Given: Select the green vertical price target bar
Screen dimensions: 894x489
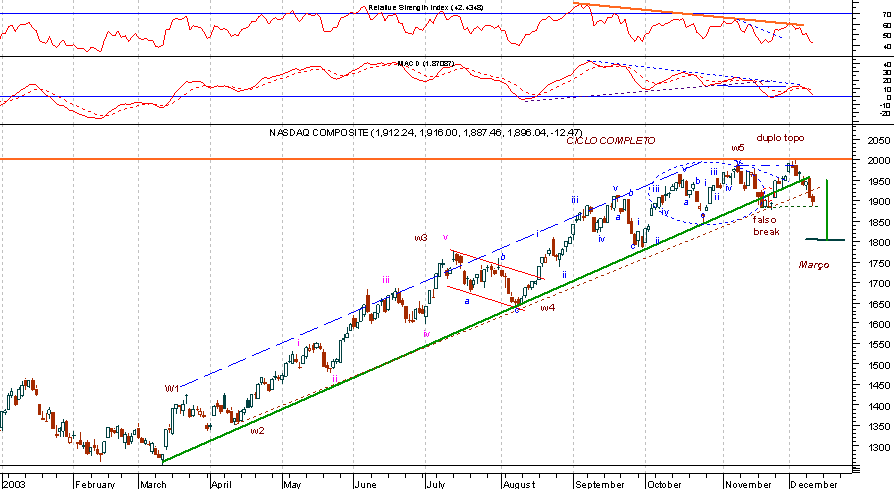Looking at the screenshot, I should [827, 210].
